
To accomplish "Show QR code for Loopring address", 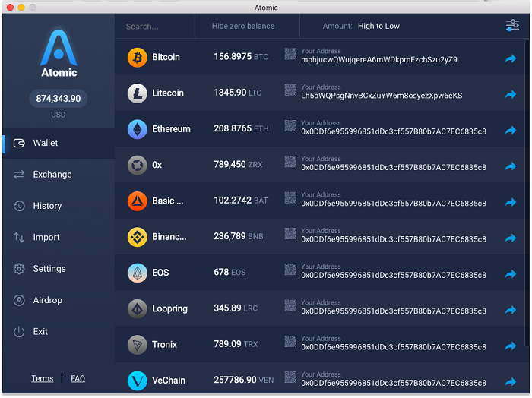I will tap(290, 305).
